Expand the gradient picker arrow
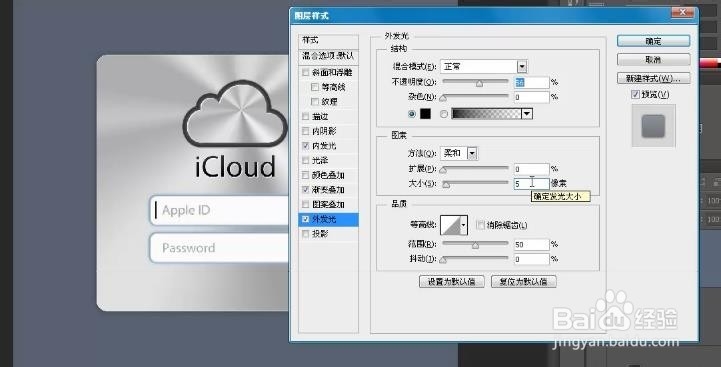Image resolution: width=721 pixels, height=367 pixels. [x=527, y=114]
